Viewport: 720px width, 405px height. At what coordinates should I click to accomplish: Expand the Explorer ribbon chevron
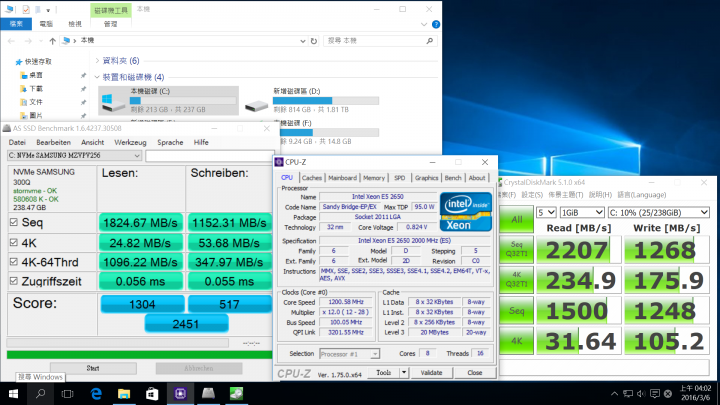point(424,24)
